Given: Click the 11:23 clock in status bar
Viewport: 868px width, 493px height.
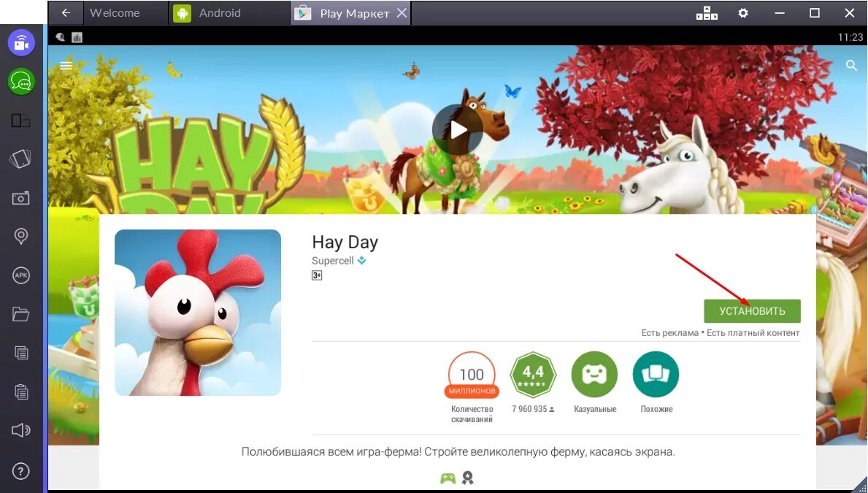Looking at the screenshot, I should tap(850, 37).
